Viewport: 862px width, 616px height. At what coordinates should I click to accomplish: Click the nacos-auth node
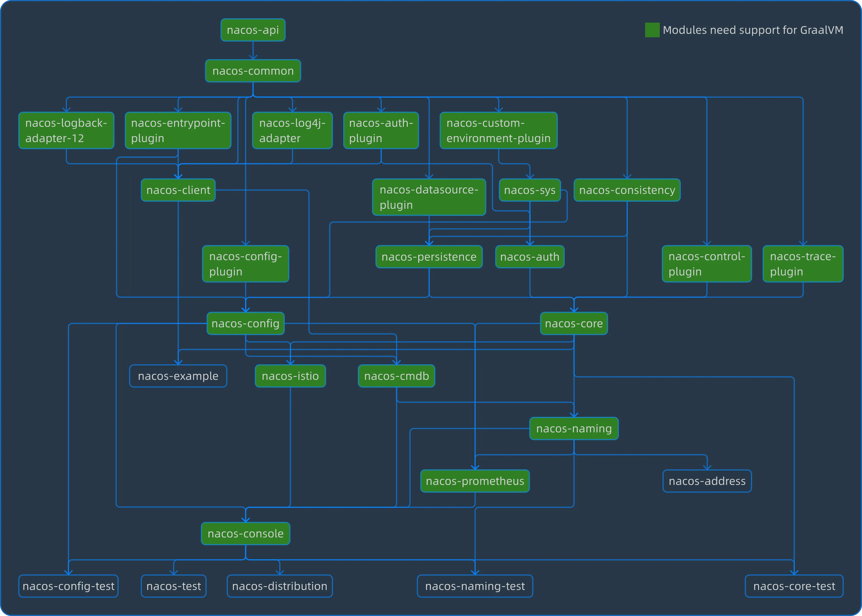(530, 257)
